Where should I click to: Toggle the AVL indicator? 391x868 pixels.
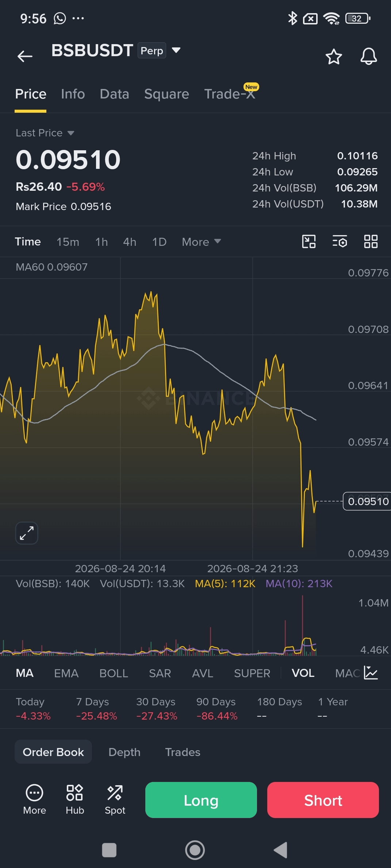(203, 673)
